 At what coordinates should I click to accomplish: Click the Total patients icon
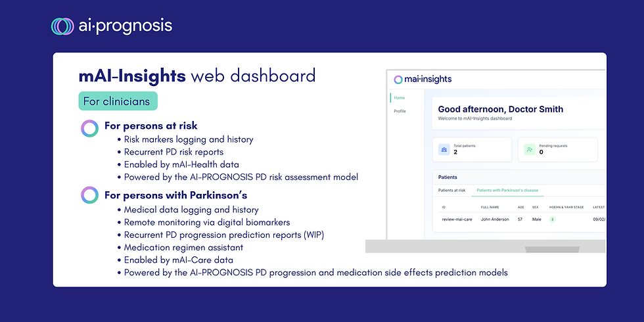444,150
